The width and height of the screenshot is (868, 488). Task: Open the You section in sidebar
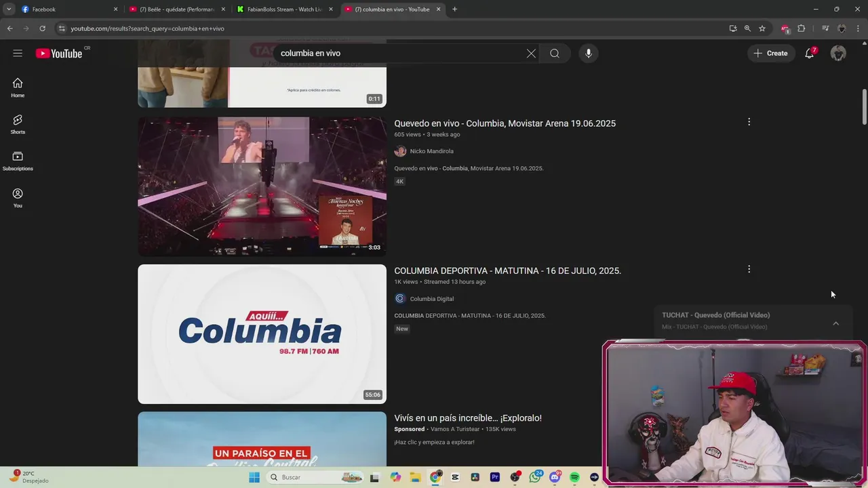tap(18, 198)
